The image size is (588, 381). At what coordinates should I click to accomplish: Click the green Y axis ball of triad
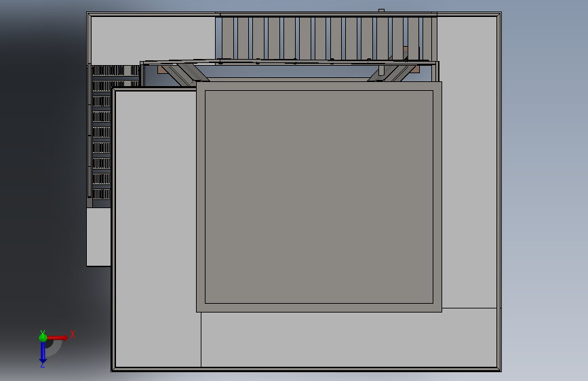pos(43,337)
